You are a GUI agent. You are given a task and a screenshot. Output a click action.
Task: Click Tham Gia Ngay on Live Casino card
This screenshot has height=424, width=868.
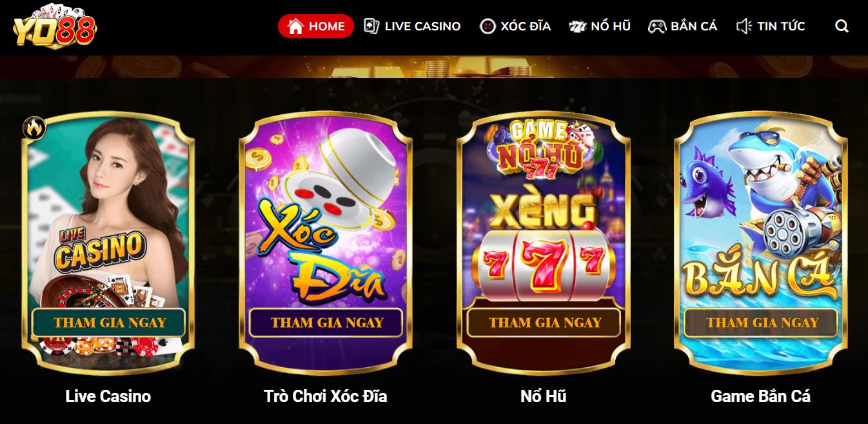point(110,323)
